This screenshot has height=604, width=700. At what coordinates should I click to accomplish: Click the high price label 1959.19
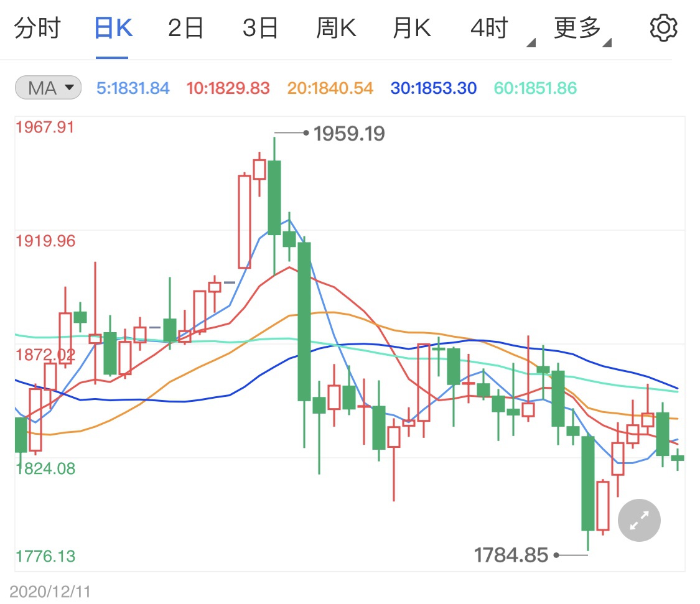(349, 134)
